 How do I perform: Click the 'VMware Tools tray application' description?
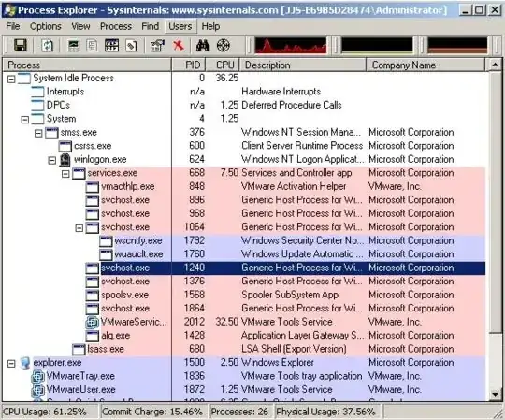(302, 377)
